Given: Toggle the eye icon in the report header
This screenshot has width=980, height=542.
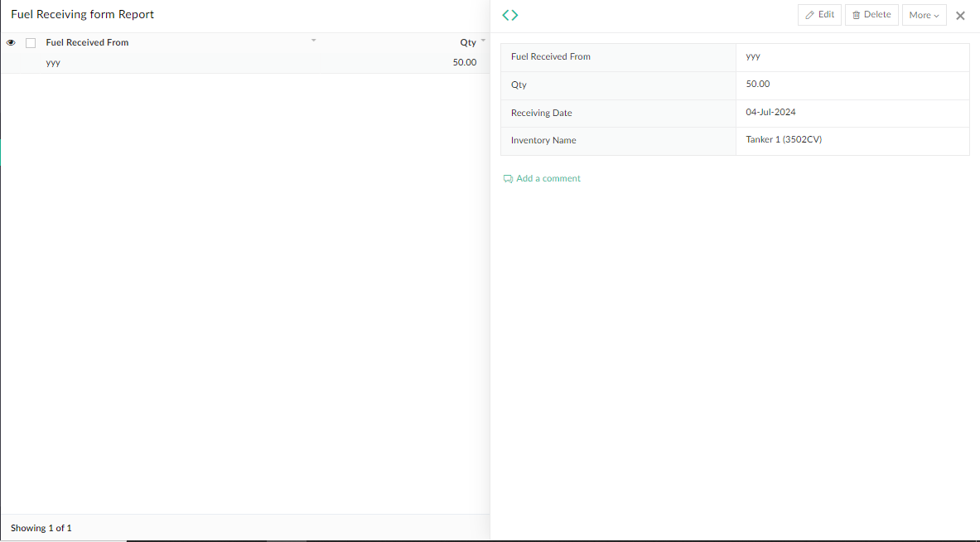Looking at the screenshot, I should point(11,41).
